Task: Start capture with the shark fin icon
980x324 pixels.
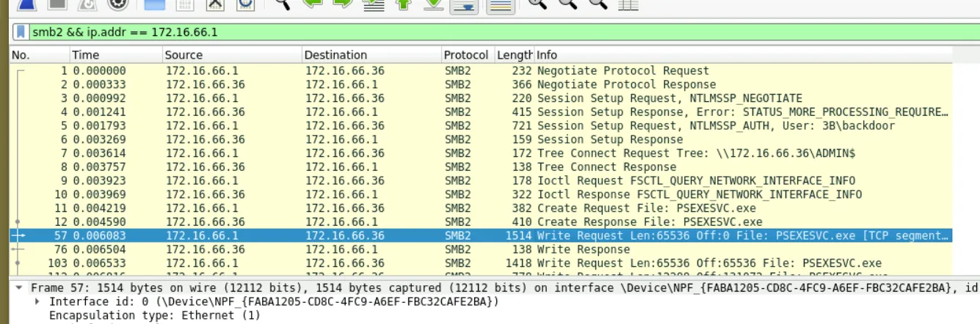Action: click(x=26, y=4)
